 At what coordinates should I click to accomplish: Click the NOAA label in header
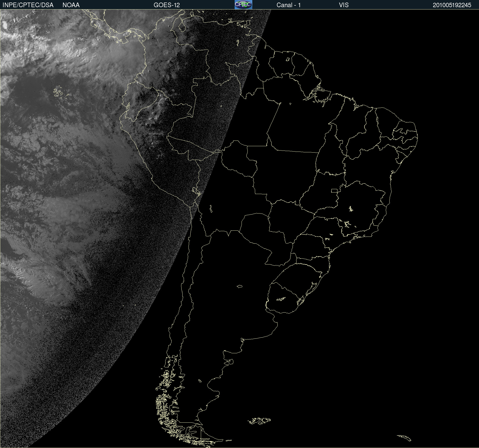(x=71, y=5)
